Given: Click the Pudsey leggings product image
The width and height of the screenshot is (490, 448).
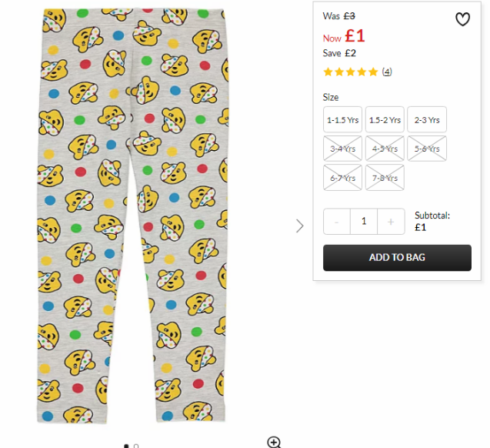Looking at the screenshot, I should point(133,216).
